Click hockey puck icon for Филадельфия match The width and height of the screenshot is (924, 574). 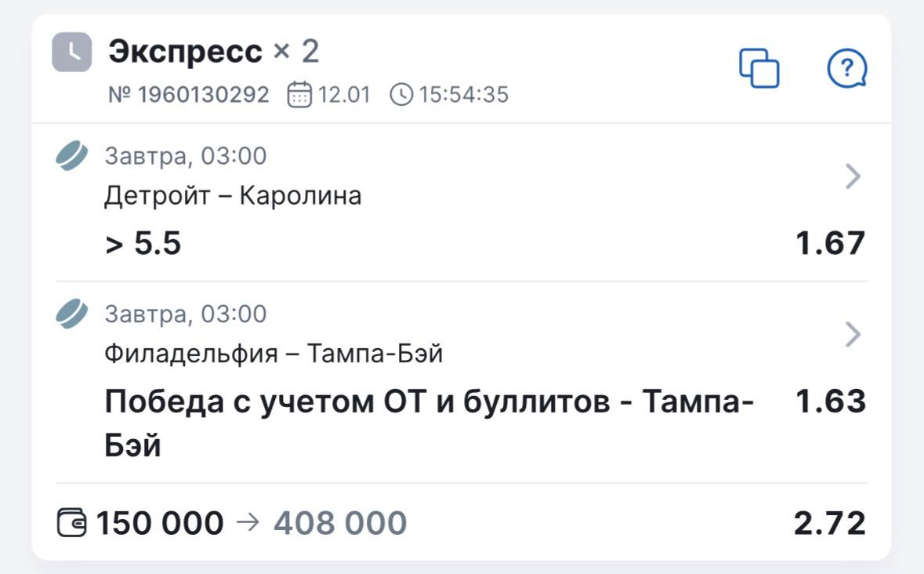72,314
